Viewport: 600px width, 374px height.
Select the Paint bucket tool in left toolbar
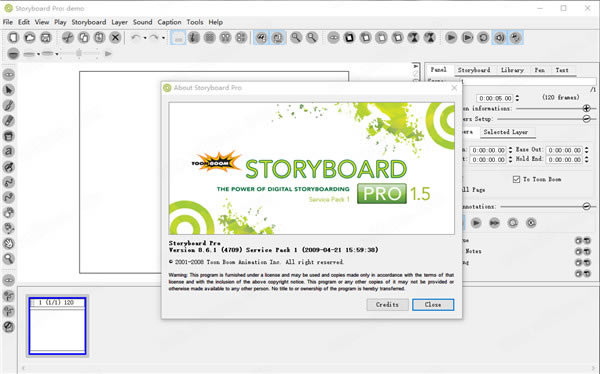click(8, 136)
